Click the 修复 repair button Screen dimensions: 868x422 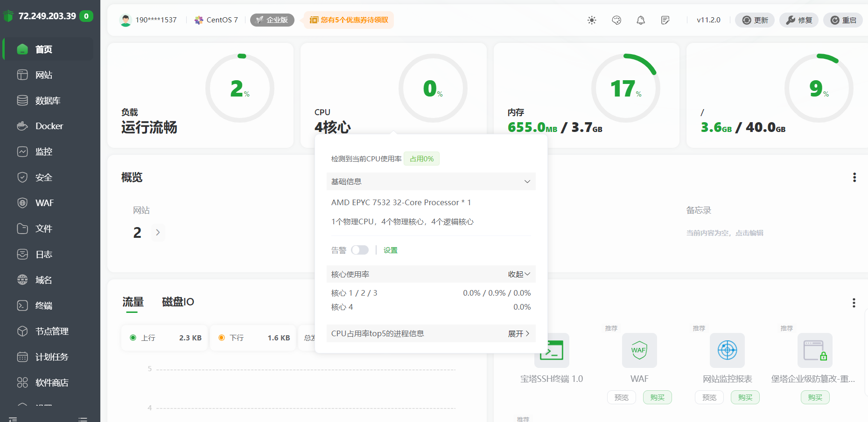click(799, 20)
